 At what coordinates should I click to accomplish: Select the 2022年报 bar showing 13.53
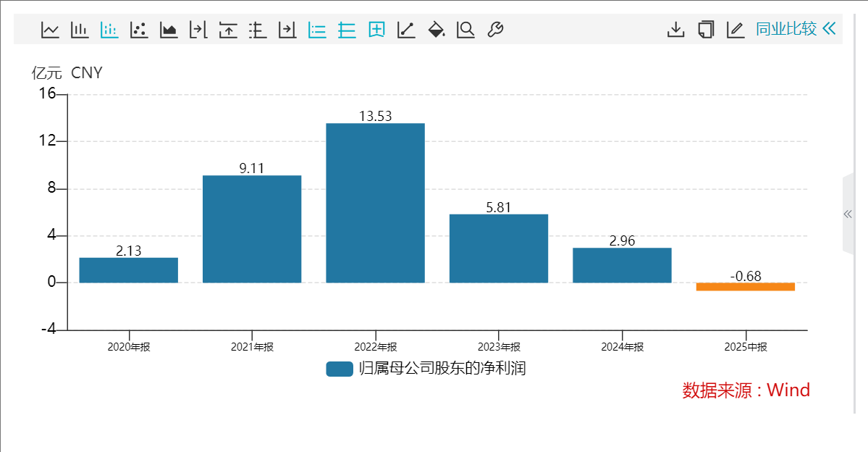click(375, 203)
